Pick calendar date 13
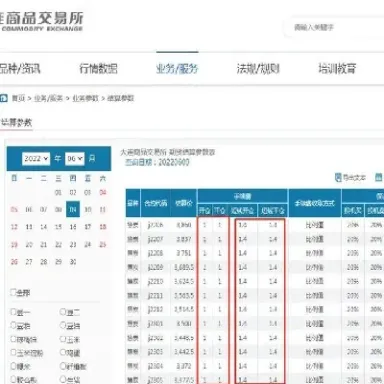Image resolution: width=384 pixels, height=384 pixels. point(29,227)
